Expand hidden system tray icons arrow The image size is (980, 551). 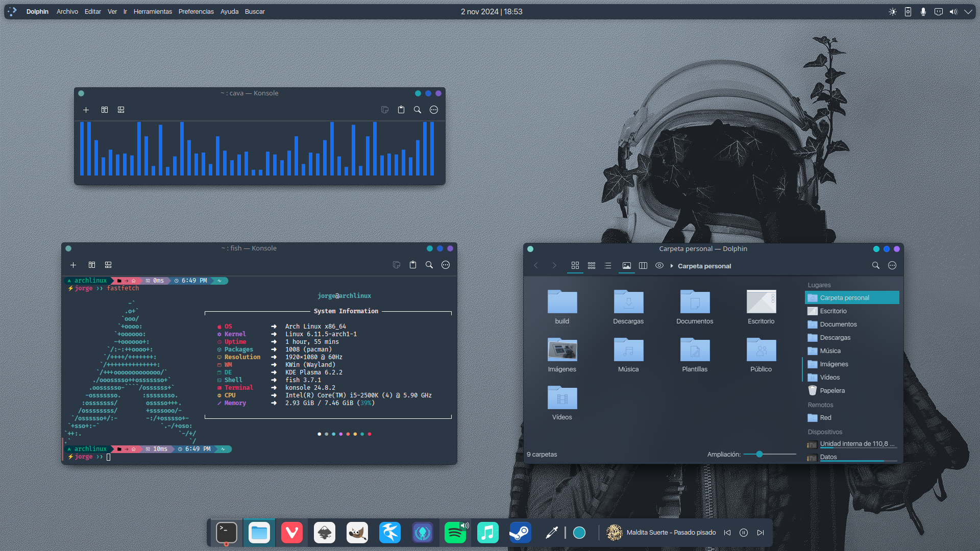(x=968, y=11)
